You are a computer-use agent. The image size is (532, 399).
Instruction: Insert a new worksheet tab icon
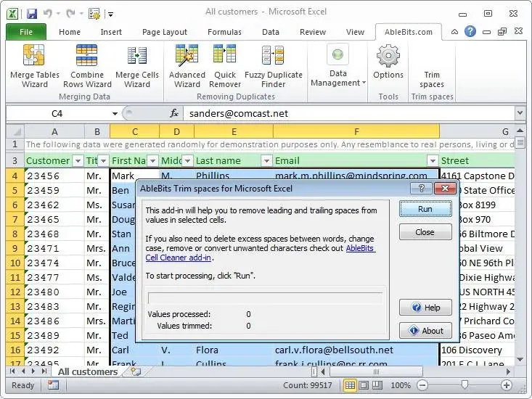136,371
